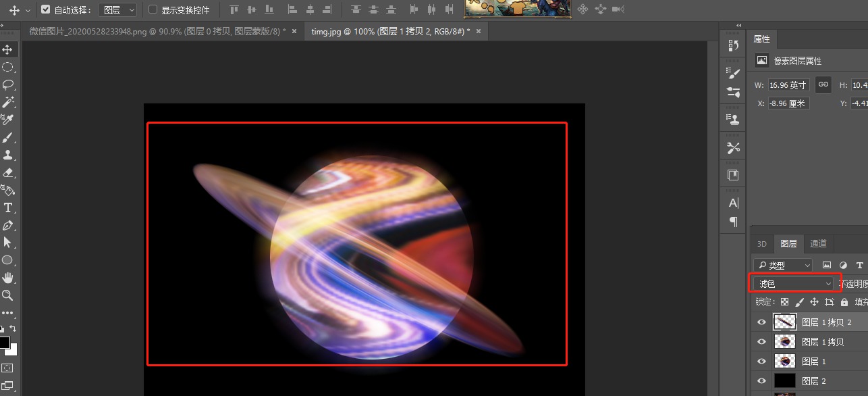Image resolution: width=868 pixels, height=396 pixels.
Task: Select the Pen tool
Action: coord(8,225)
